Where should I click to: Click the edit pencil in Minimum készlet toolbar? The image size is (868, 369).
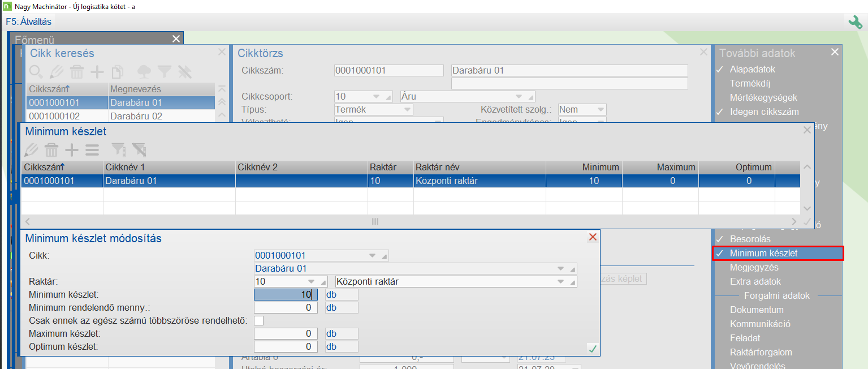31,149
